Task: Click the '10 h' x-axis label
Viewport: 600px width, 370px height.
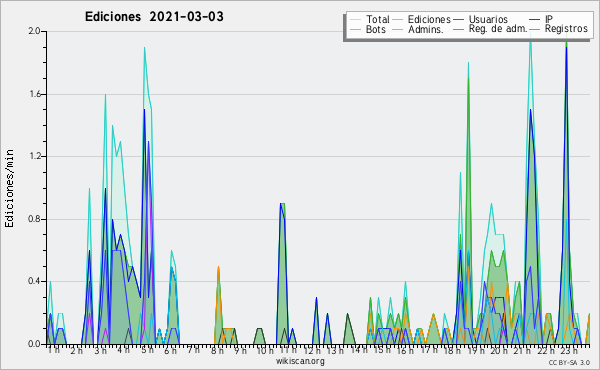Action: click(x=265, y=350)
